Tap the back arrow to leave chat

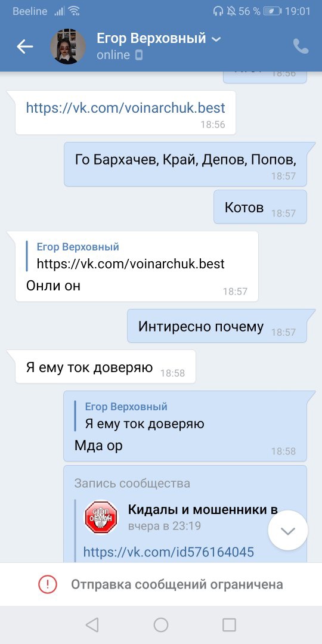point(24,47)
